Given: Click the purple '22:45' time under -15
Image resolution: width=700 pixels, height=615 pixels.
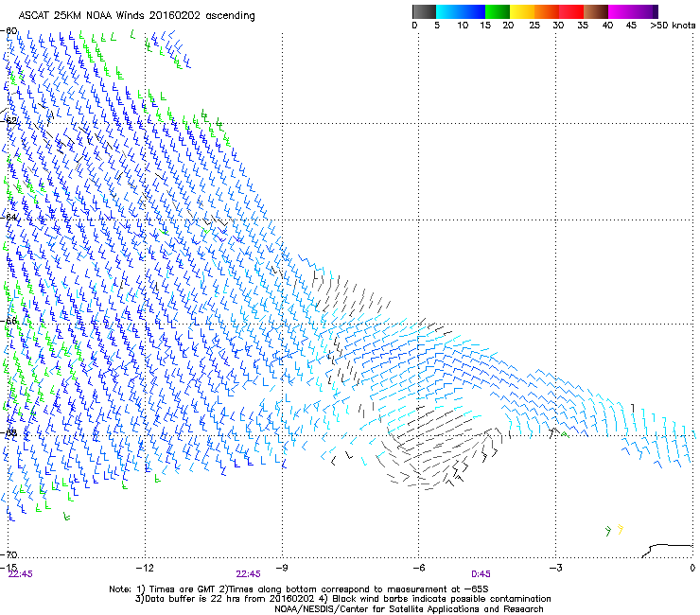Looking at the screenshot, I should (x=21, y=574).
